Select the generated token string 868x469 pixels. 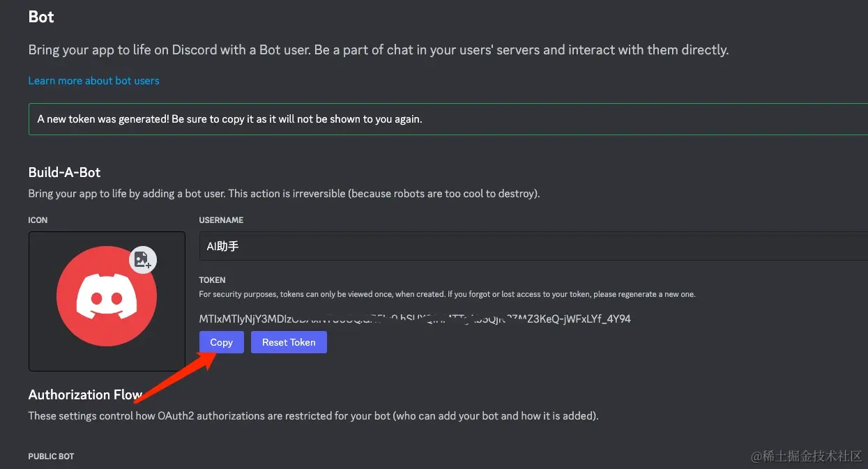(415, 319)
